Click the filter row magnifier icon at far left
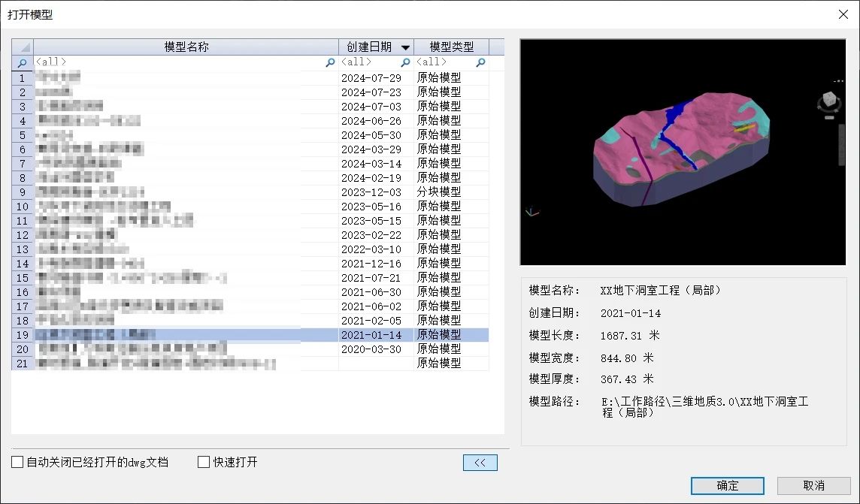This screenshot has height=504, width=860. click(x=22, y=63)
